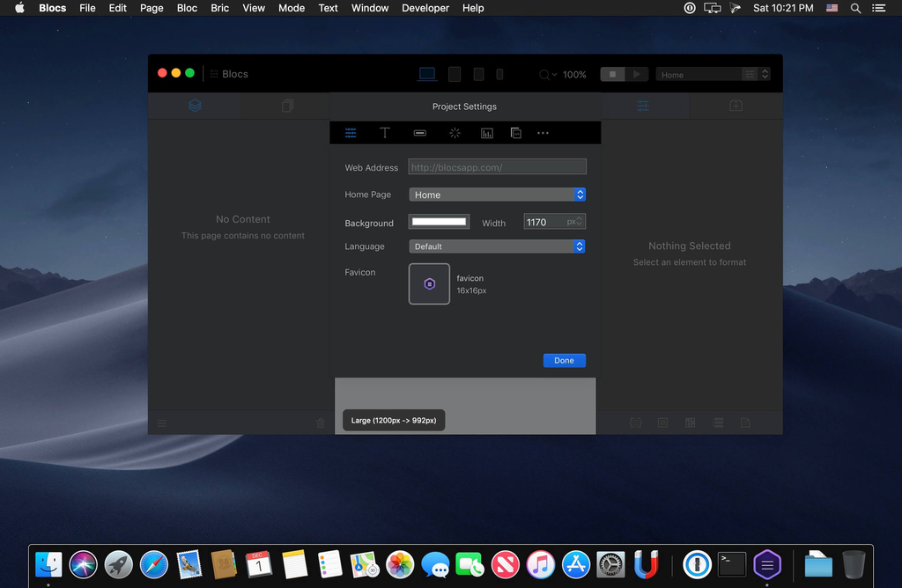Open the Language dropdown set to Default
This screenshot has height=588, width=902.
[497, 246]
